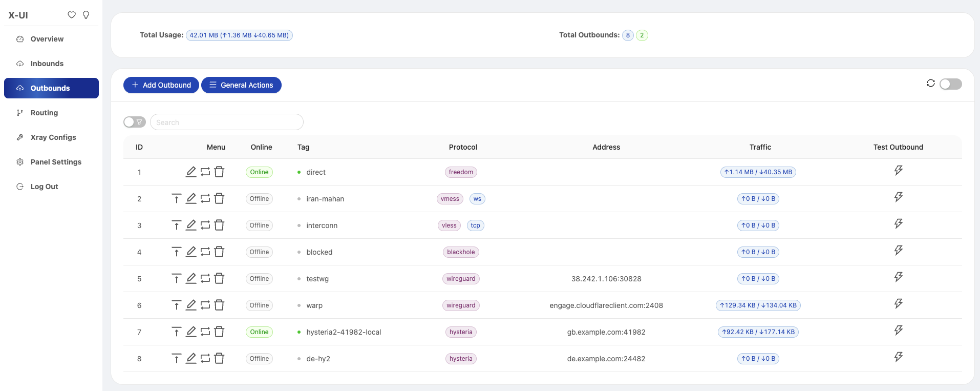The width and height of the screenshot is (980, 391).
Task: Open the General Actions menu
Action: (x=241, y=85)
